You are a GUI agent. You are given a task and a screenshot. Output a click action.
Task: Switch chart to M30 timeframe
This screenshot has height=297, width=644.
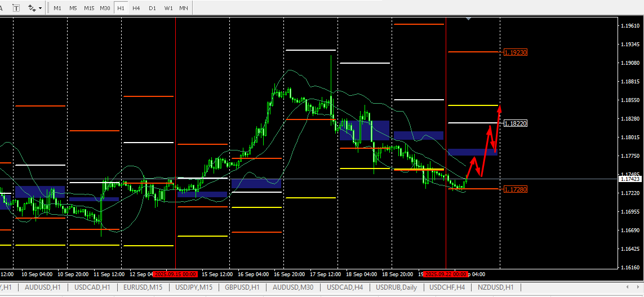(105, 8)
